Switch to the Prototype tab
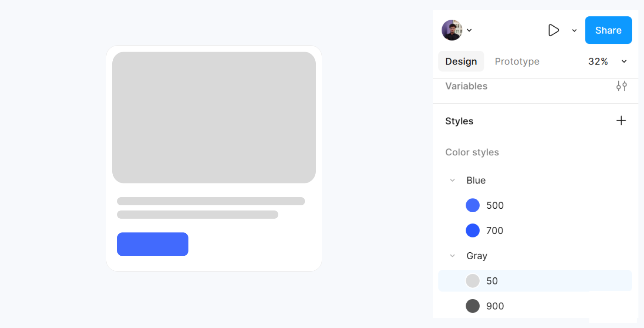This screenshot has width=644, height=328. 517,62
